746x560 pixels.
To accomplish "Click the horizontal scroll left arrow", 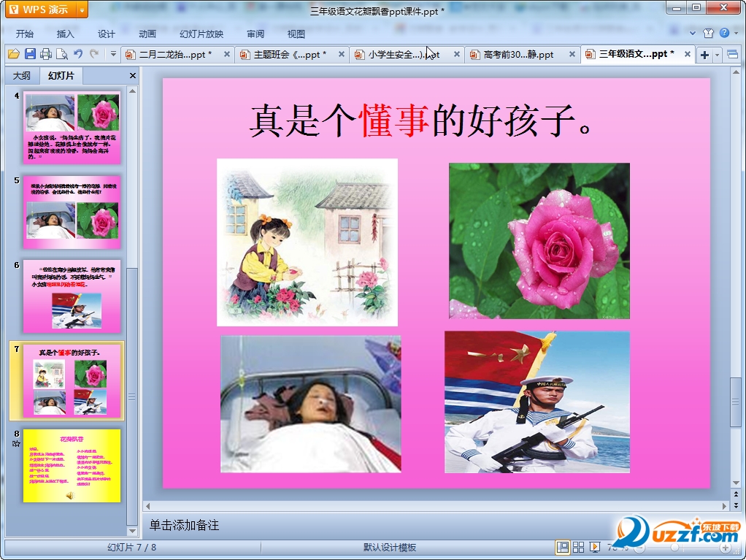I will tap(147, 506).
